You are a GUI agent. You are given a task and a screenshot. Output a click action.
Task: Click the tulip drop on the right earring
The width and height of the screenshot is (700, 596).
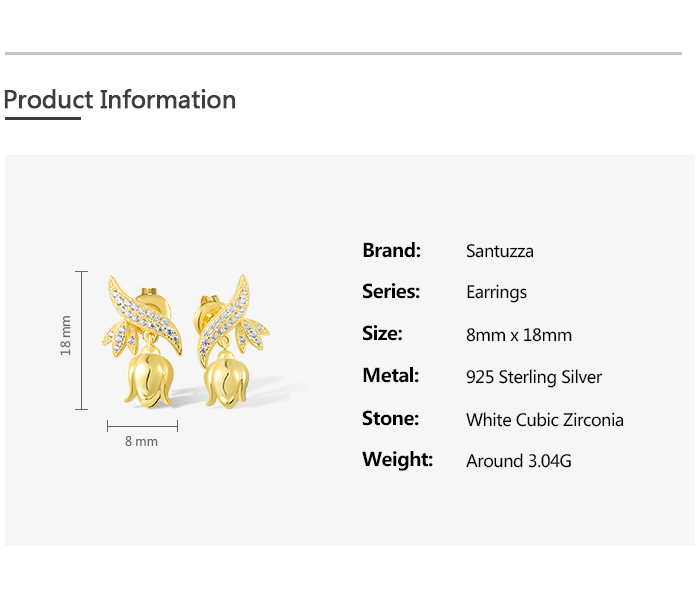point(229,381)
